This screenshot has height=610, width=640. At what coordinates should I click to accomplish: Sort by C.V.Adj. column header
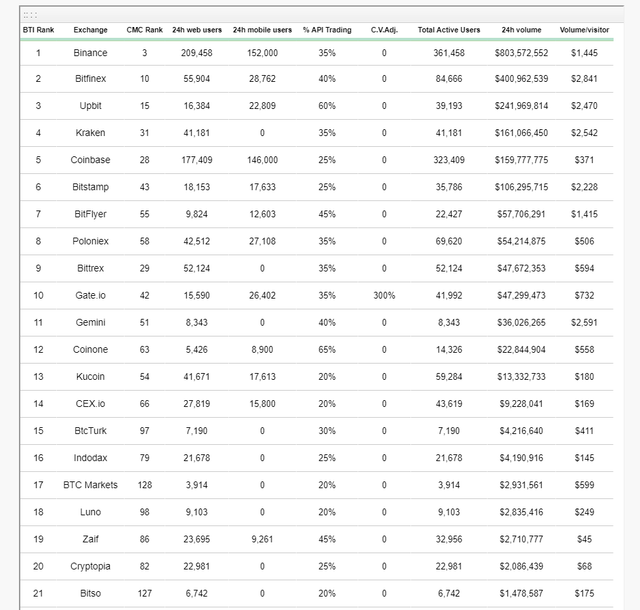point(384,30)
